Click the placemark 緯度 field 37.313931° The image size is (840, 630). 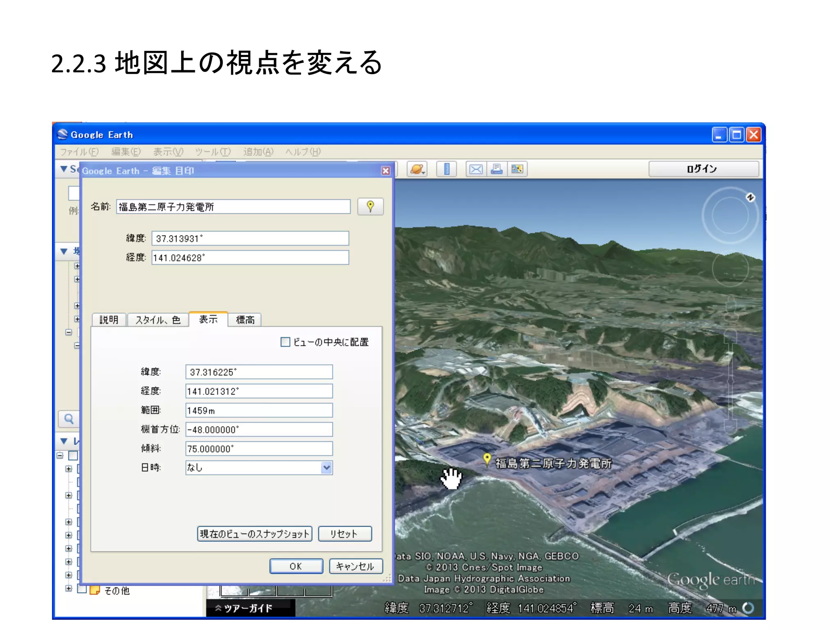(x=250, y=238)
